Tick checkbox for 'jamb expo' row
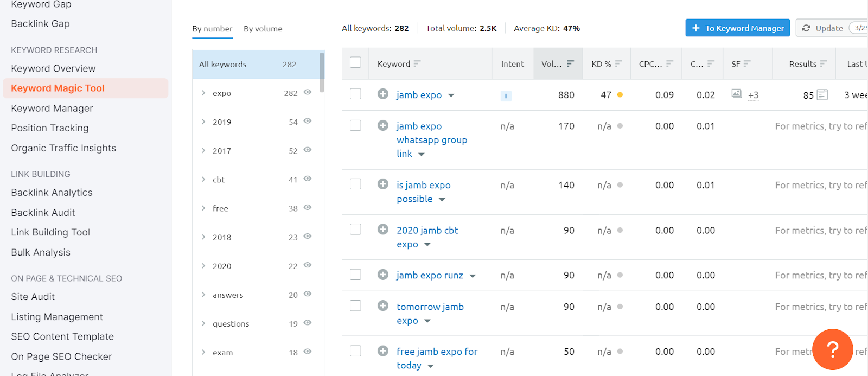The image size is (868, 376). click(355, 94)
